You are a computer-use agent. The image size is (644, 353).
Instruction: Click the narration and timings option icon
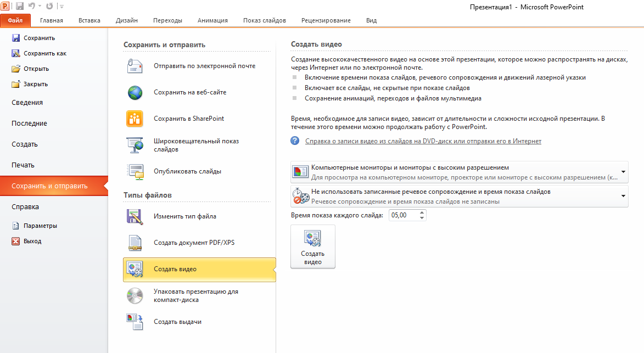click(301, 196)
